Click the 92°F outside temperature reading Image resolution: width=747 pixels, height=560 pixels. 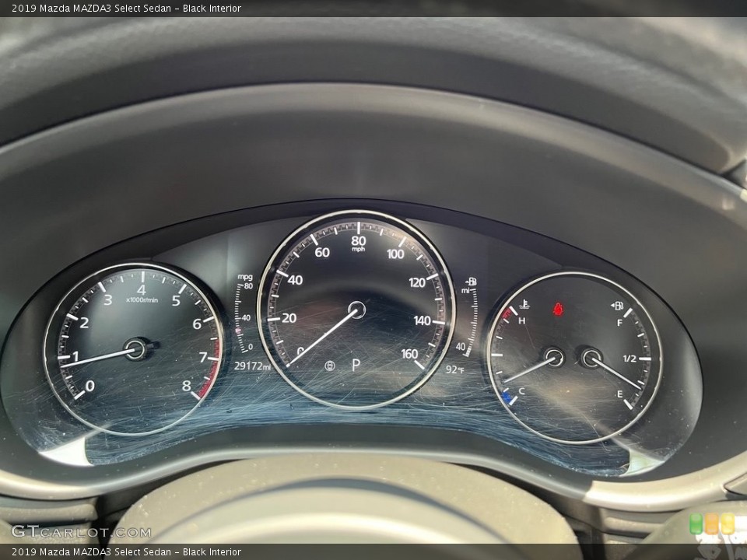[454, 369]
